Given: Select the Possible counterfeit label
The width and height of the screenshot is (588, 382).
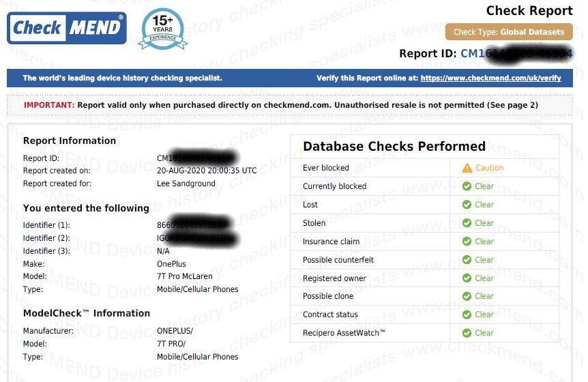Looking at the screenshot, I should coord(338,260).
